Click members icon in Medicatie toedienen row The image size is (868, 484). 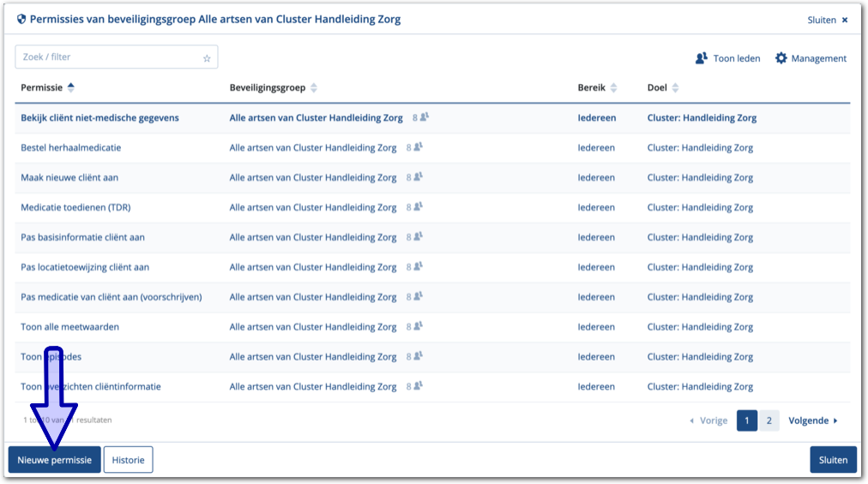coord(419,208)
